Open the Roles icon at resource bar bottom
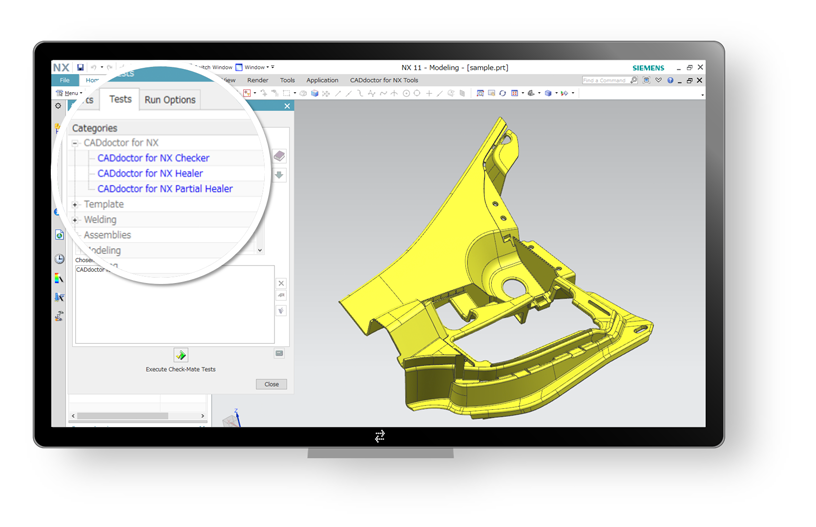Image resolution: width=816 pixels, height=527 pixels. click(x=59, y=316)
